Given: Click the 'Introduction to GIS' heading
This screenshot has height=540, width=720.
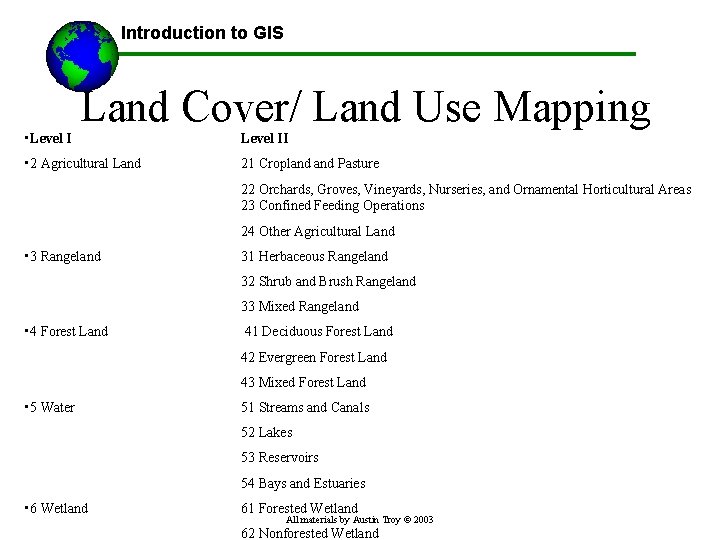Looking at the screenshot, I should [x=202, y=33].
